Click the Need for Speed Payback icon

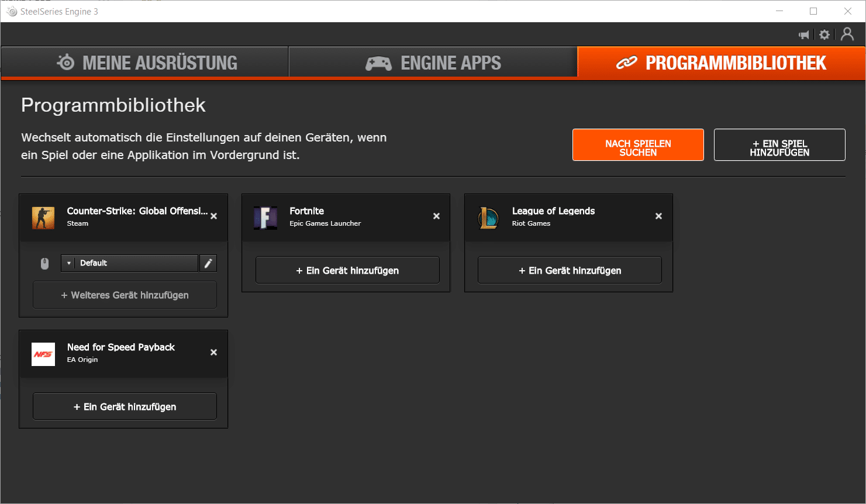(43, 354)
